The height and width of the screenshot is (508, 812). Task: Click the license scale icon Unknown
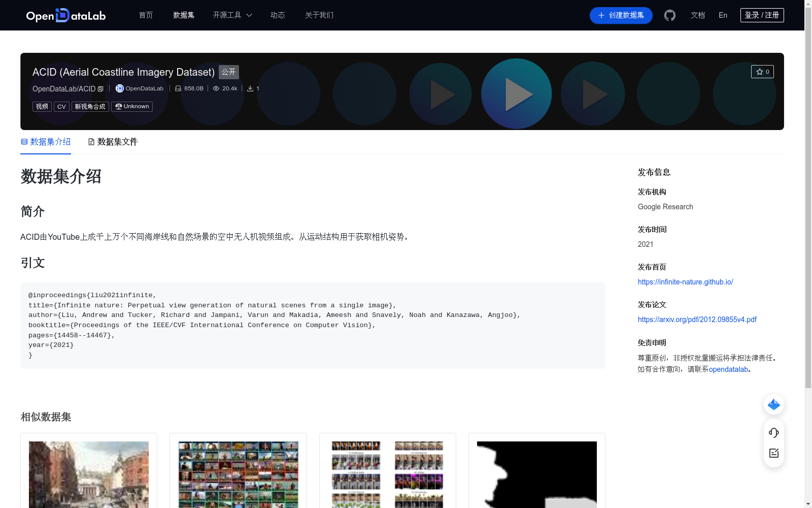coord(118,106)
